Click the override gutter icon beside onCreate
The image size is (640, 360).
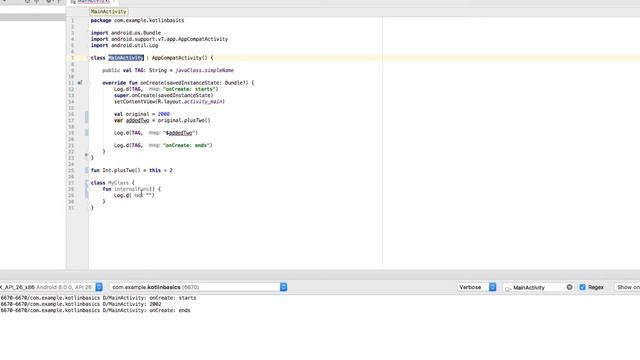tap(80, 82)
